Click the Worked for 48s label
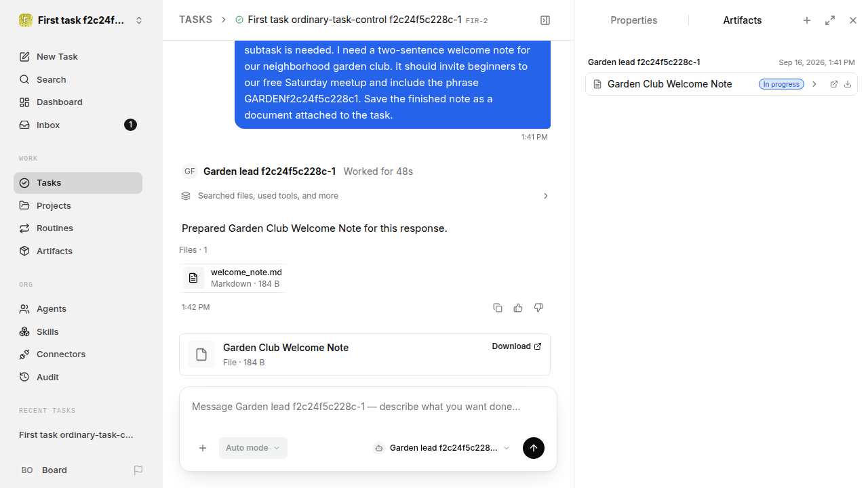Screen dimensions: 868x488 click(x=378, y=171)
